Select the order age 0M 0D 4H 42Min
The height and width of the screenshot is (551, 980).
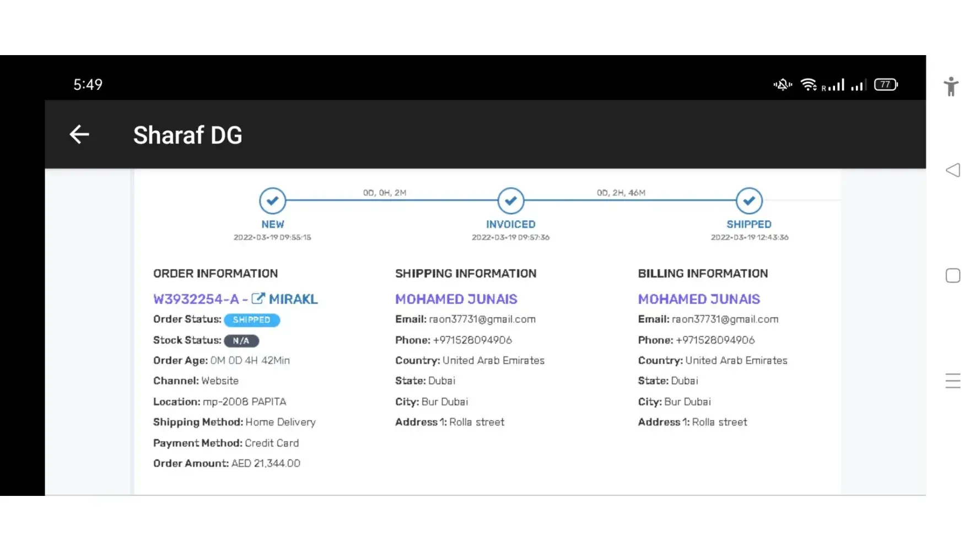click(x=250, y=360)
